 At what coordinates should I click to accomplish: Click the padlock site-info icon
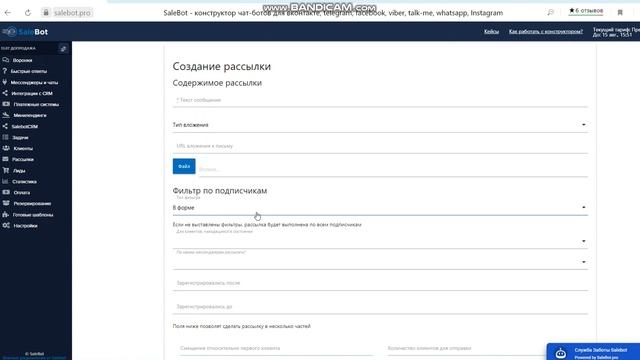46,13
